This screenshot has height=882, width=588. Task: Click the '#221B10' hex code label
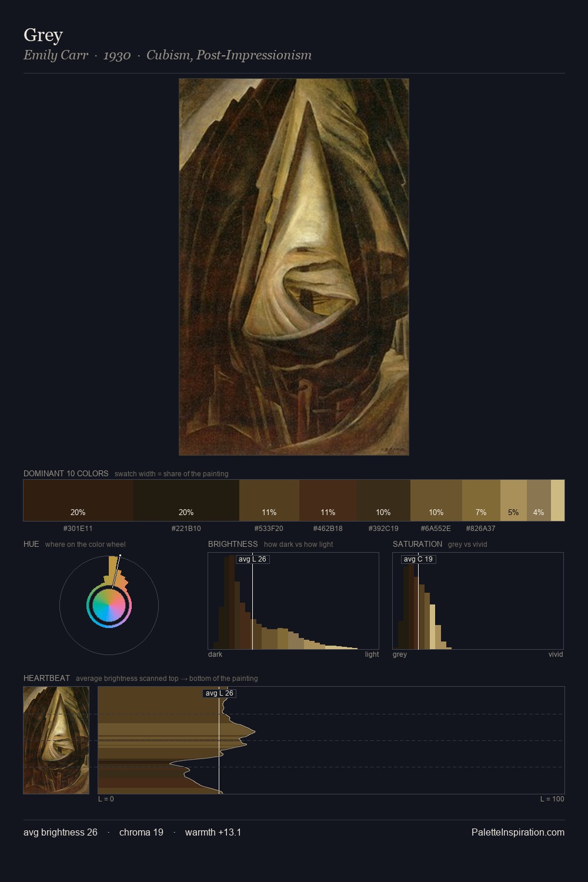click(x=186, y=528)
